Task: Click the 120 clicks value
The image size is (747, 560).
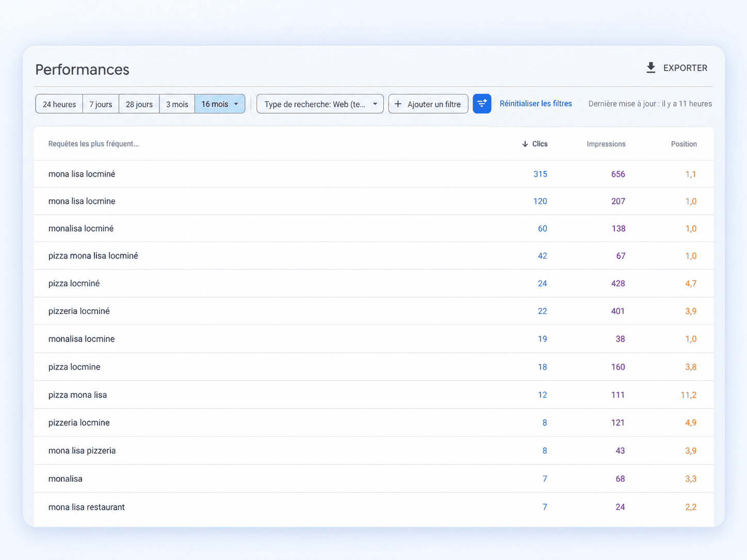Action: click(540, 201)
